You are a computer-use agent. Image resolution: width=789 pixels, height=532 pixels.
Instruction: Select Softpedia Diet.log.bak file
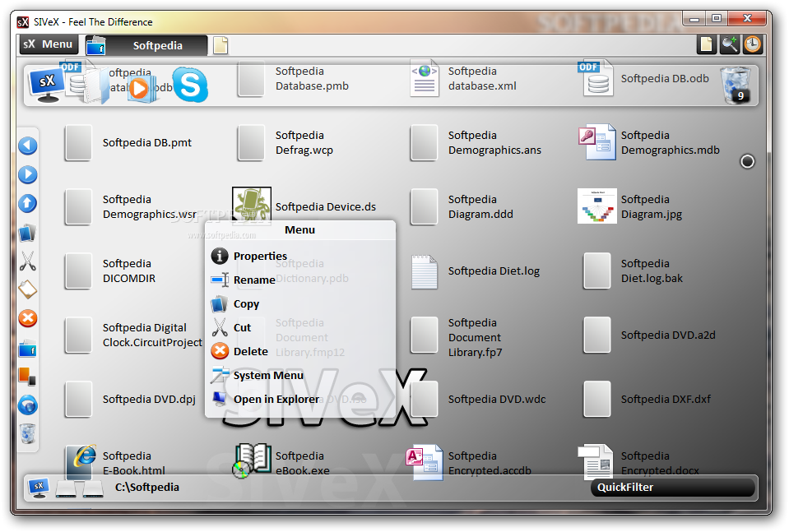(x=633, y=271)
